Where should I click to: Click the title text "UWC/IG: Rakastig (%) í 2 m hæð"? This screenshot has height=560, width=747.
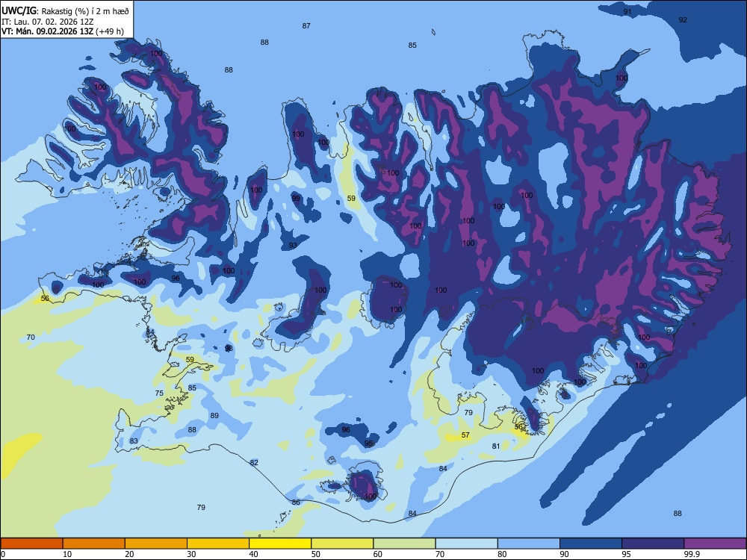click(65, 11)
